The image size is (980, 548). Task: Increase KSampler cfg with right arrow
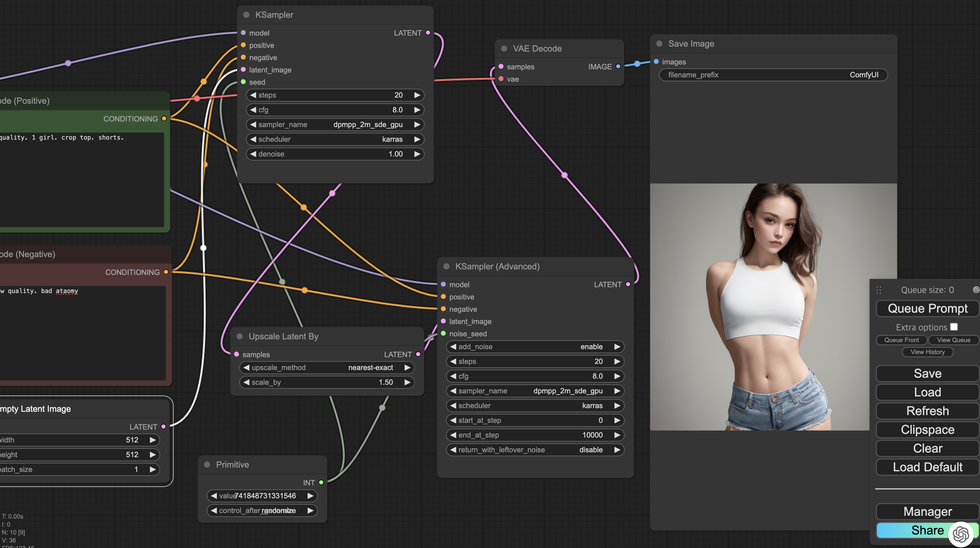point(417,110)
